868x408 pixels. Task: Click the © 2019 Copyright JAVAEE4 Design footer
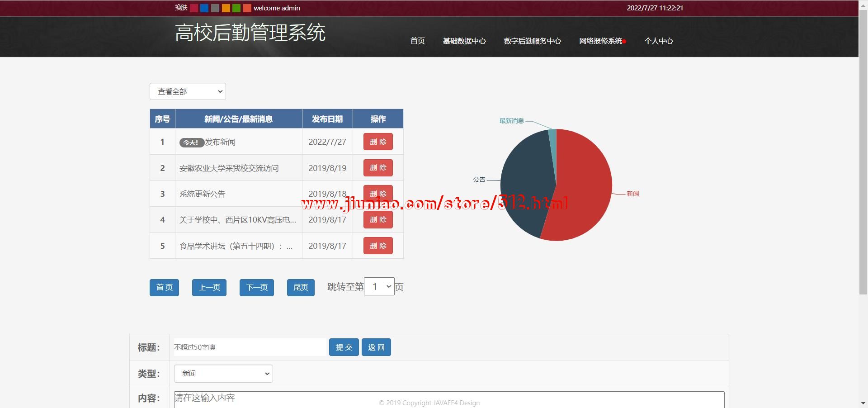[x=429, y=403]
